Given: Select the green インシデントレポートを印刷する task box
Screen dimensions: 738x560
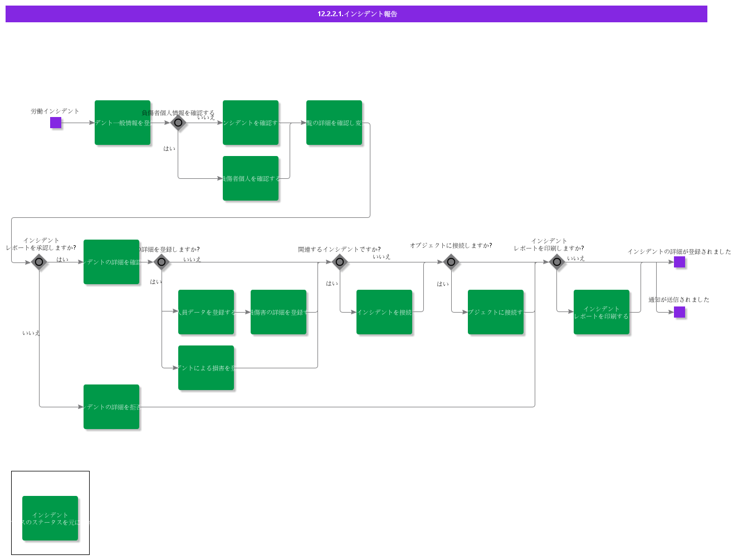Looking at the screenshot, I should pos(602,312).
